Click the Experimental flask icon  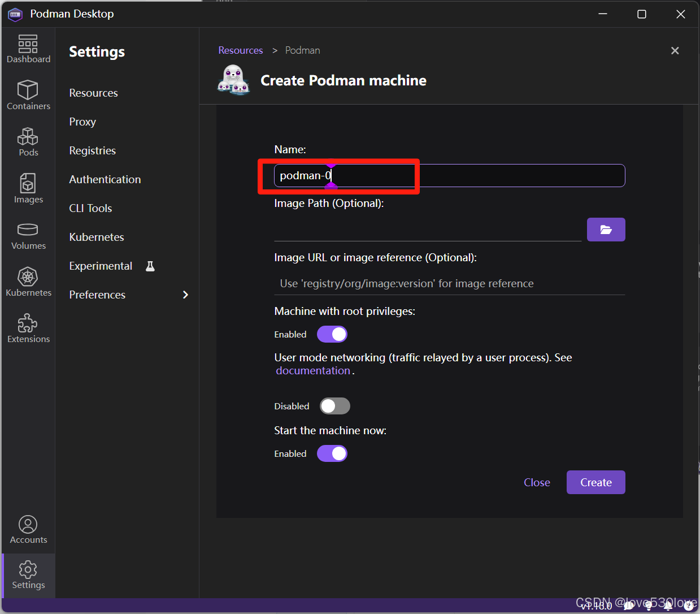(x=150, y=266)
